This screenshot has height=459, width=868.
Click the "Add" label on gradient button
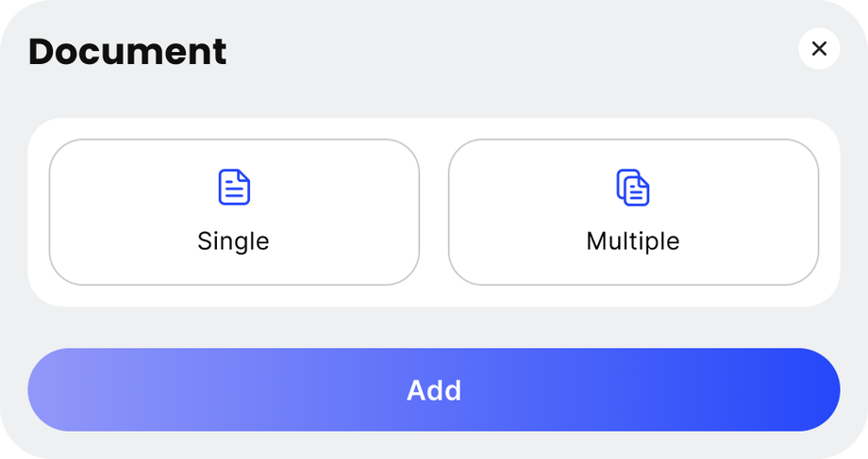[x=434, y=390]
